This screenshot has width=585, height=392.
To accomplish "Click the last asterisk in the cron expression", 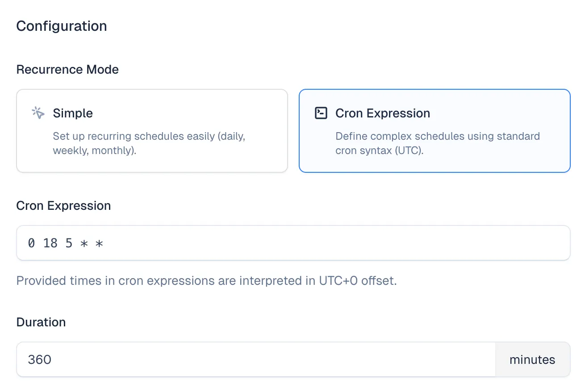I will [99, 243].
